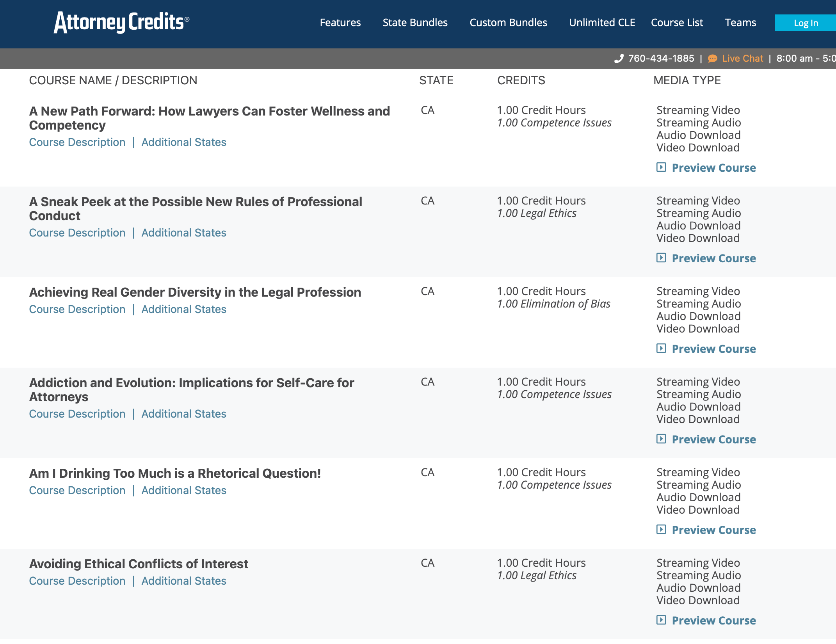Open Course Description for Achieving Real Gender Diversity
This screenshot has height=644, width=836.
click(77, 309)
